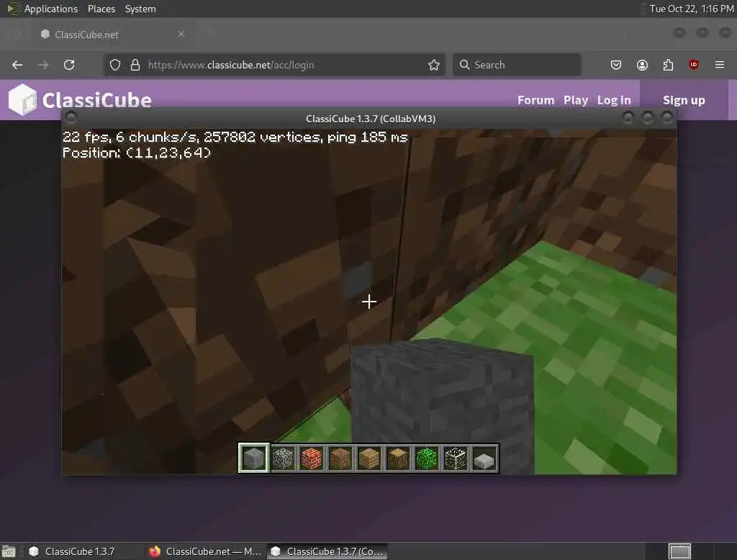The height and width of the screenshot is (560, 737).
Task: Switch to ClassiCube.net Firefox taskbar window
Action: [205, 551]
